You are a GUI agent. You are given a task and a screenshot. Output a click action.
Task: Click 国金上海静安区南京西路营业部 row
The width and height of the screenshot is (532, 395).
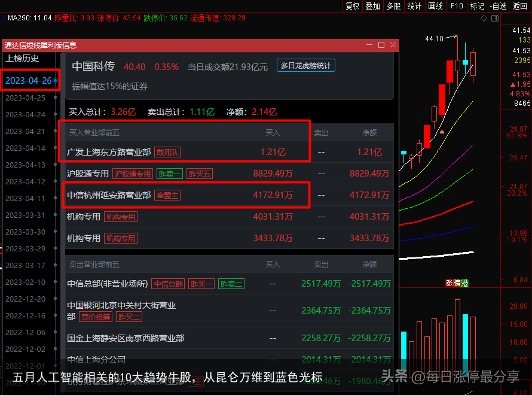point(230,338)
